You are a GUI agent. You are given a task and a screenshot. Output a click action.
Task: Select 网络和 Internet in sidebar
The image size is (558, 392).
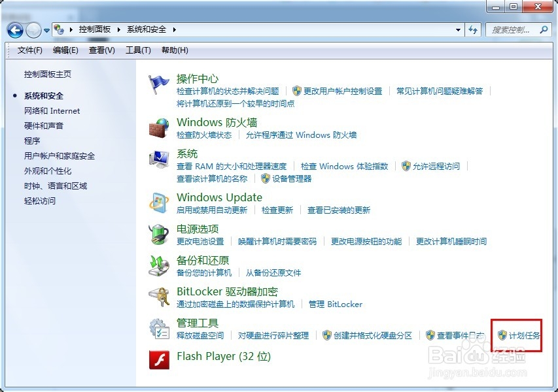(52, 111)
